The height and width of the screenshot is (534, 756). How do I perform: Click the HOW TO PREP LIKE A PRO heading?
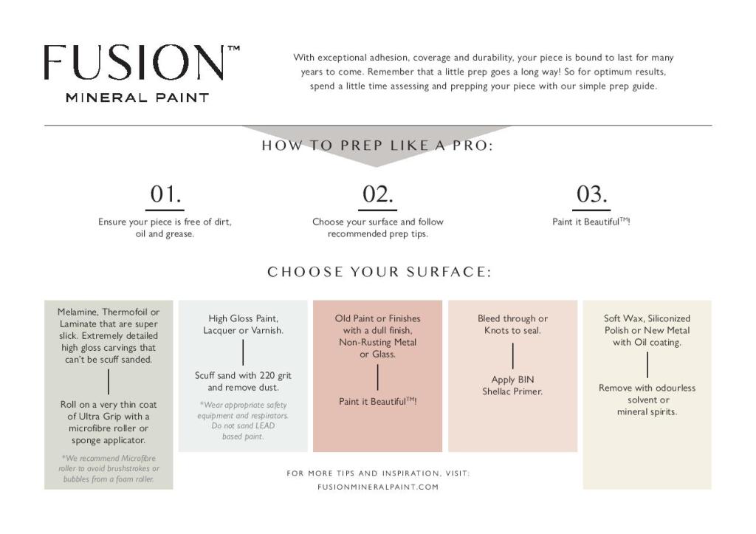pos(377,146)
